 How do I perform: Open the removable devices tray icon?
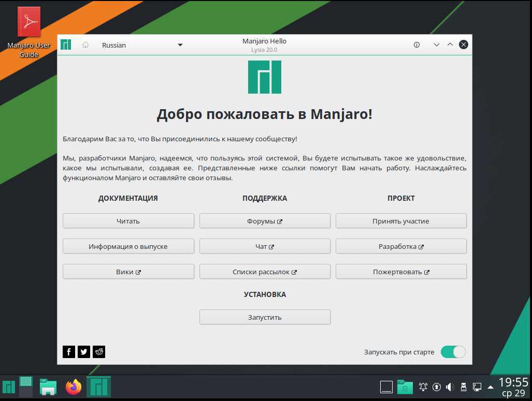click(464, 387)
